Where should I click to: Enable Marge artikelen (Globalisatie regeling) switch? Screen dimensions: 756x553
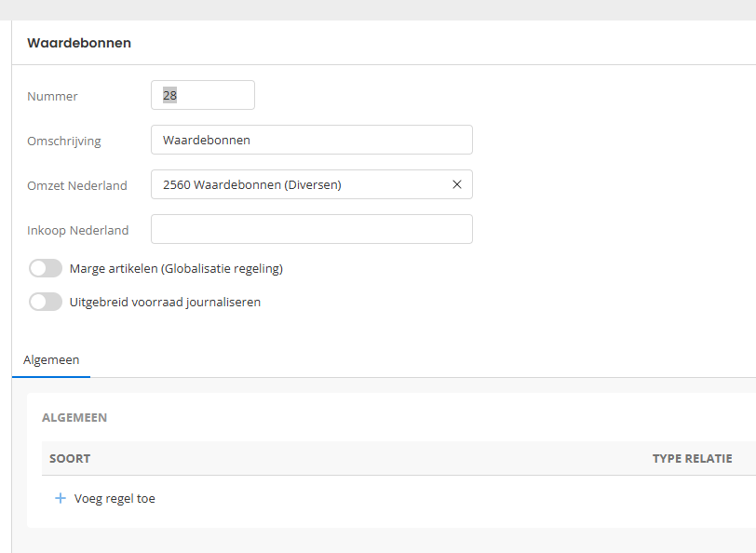tap(46, 268)
